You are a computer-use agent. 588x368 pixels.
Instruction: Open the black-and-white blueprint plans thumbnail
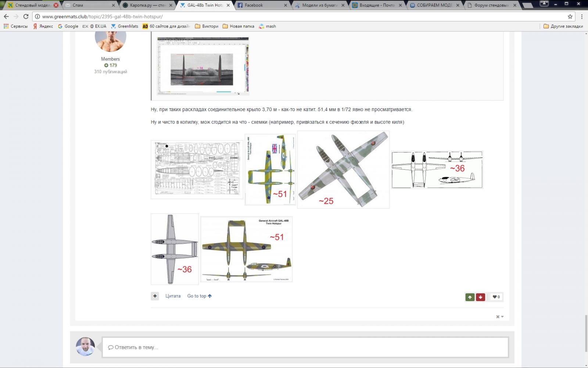pos(197,170)
